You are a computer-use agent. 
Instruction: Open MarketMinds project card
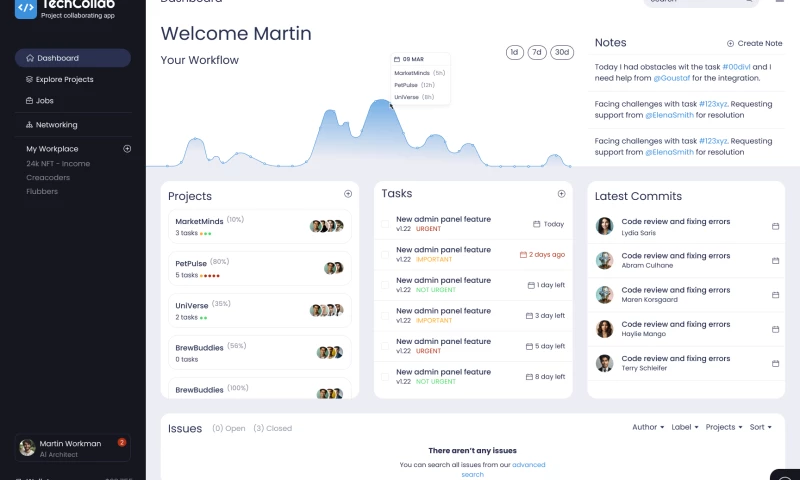(x=260, y=226)
